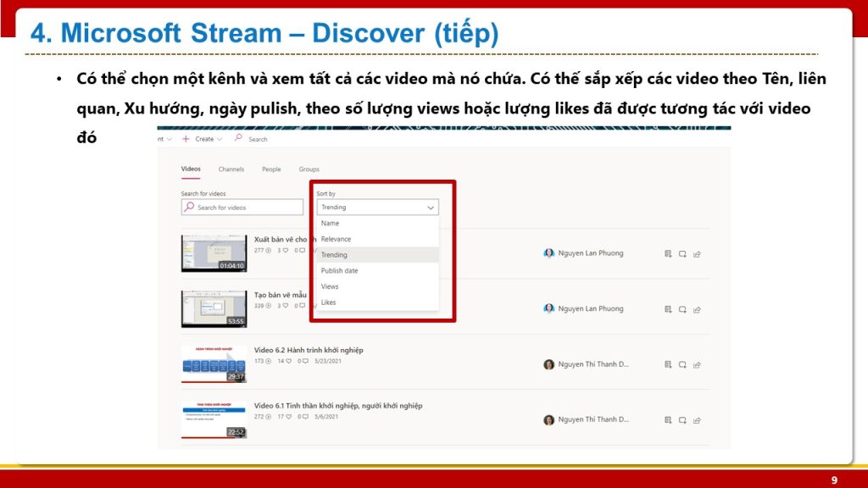The width and height of the screenshot is (868, 488).
Task: Switch to the Videos tab
Action: (x=191, y=169)
